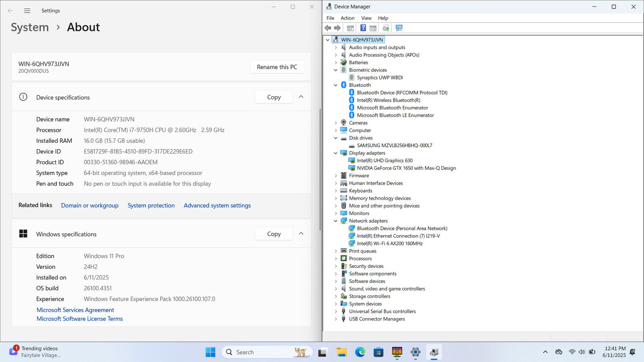Collapse the Biometric devices category
Image resolution: width=644 pixels, height=362 pixels.
tap(336, 70)
